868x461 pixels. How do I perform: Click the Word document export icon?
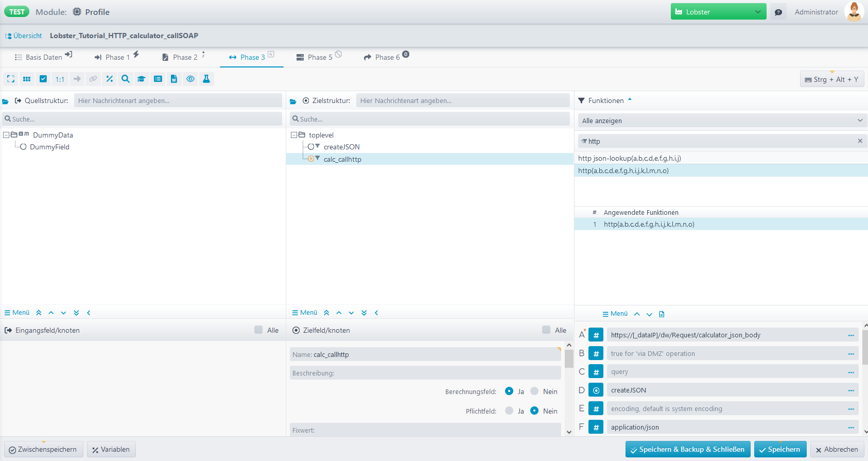point(174,79)
